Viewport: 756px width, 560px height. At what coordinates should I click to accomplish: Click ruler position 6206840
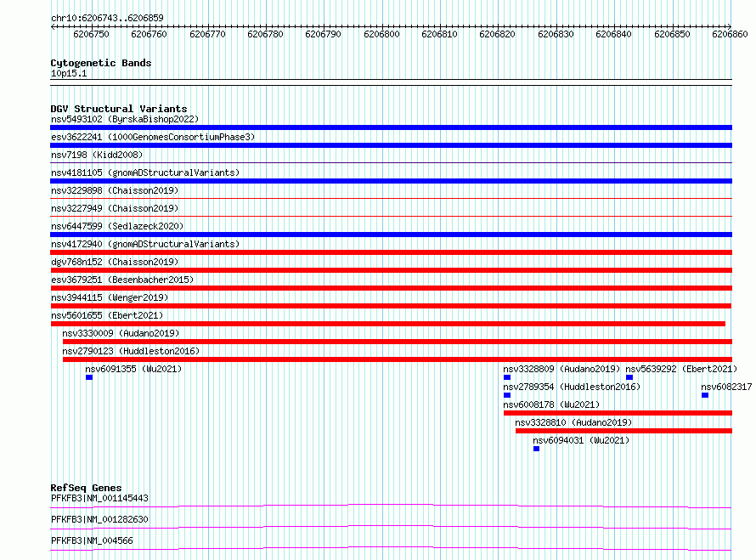click(614, 34)
